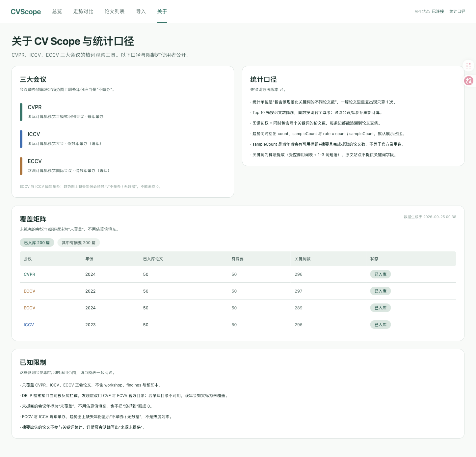Open the 导入 tab
The height and width of the screenshot is (457, 476).
point(141,12)
